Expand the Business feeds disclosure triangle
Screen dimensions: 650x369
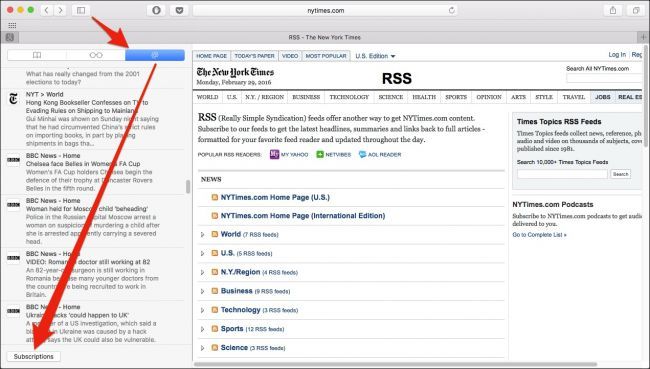(x=203, y=291)
